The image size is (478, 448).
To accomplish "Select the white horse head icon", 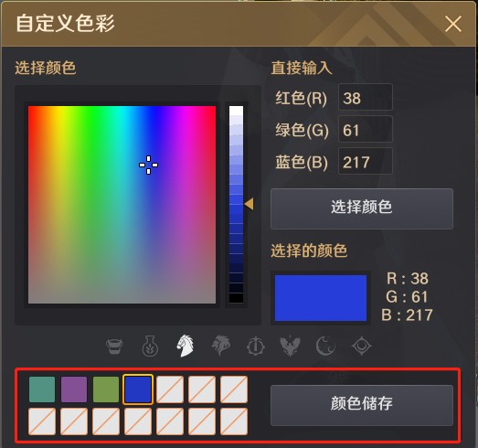I will click(x=186, y=346).
